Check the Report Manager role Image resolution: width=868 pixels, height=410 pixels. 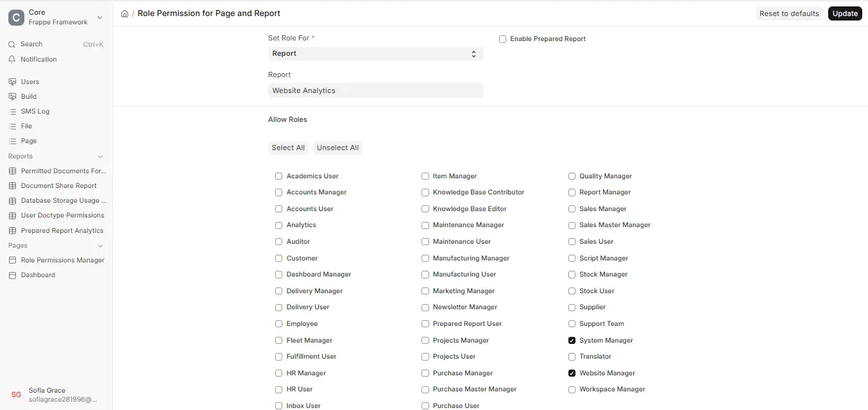click(572, 192)
